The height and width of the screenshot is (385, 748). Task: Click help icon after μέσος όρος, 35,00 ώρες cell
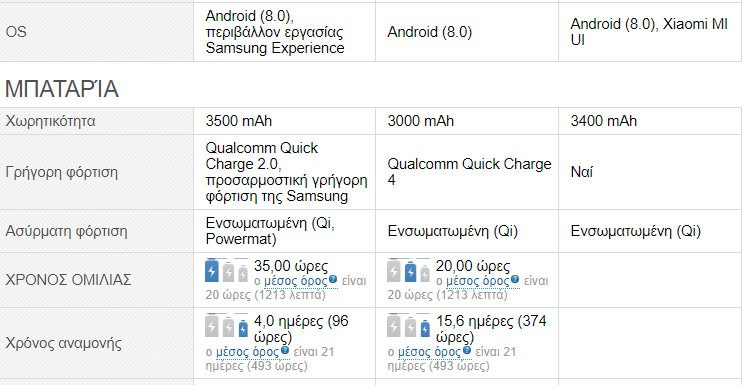(333, 280)
